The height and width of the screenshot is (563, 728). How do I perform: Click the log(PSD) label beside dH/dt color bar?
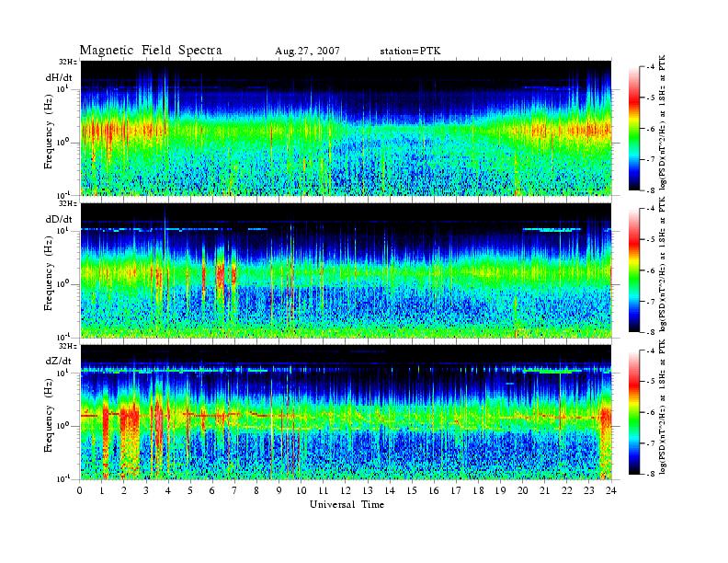(663, 122)
